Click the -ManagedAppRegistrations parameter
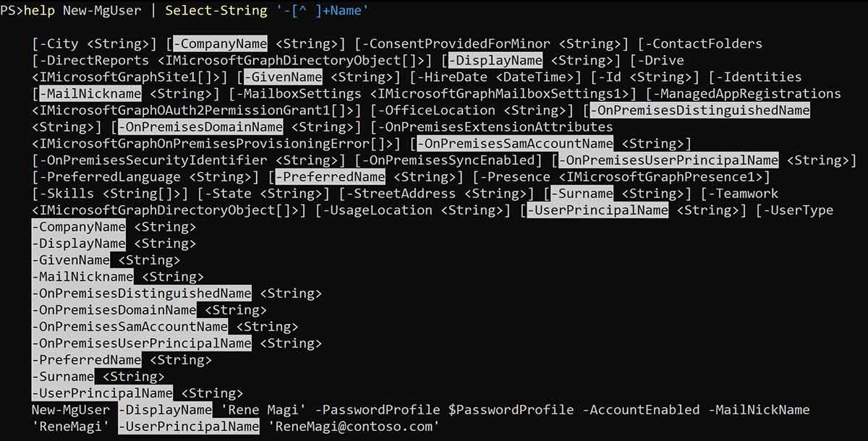The image size is (868, 441). (x=747, y=94)
